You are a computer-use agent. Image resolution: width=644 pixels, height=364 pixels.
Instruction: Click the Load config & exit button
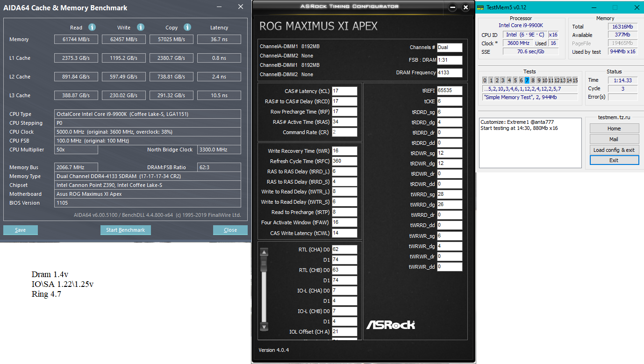[x=614, y=150]
